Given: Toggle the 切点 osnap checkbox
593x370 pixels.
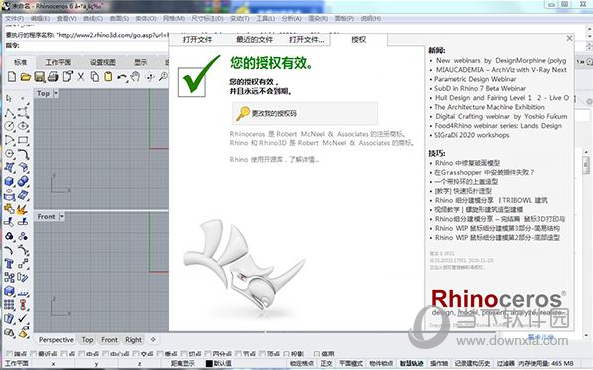Looking at the screenshot, I should tap(184, 354).
